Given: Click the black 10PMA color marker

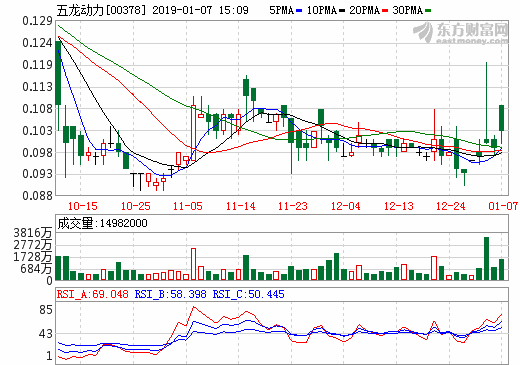Looking at the screenshot, I should point(342,11).
